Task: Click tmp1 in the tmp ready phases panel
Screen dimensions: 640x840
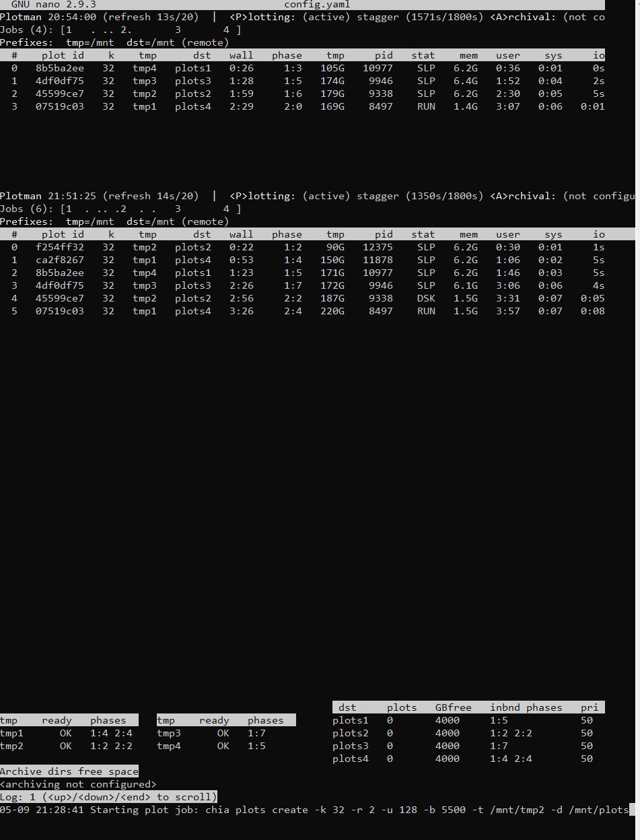Action: [11, 733]
